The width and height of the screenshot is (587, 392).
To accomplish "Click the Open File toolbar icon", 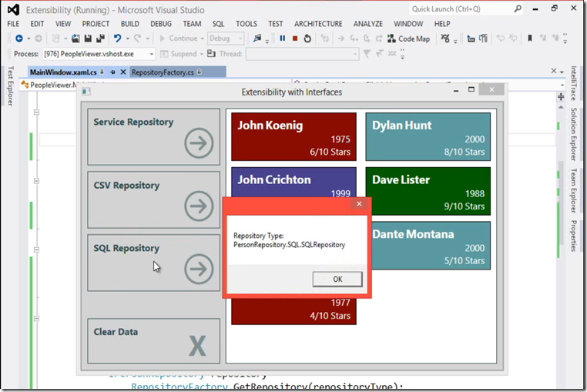I will (75, 39).
